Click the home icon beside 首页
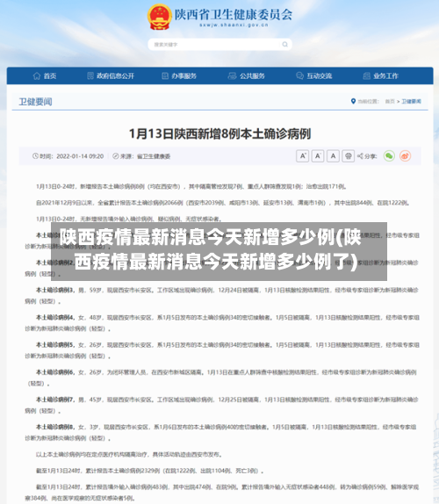Image resolution: width=439 pixels, height=504 pixels. (37, 76)
